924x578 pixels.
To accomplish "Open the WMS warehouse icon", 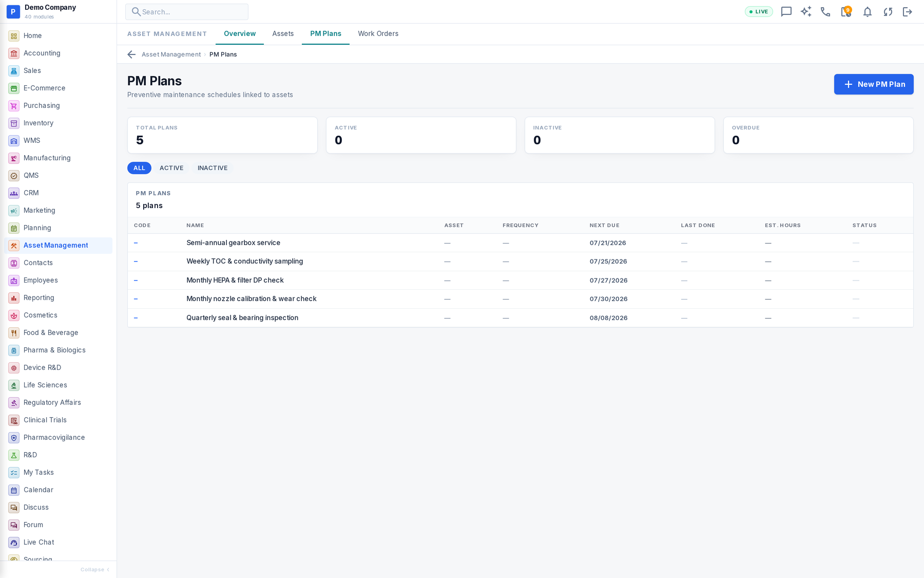I will pyautogui.click(x=14, y=141).
